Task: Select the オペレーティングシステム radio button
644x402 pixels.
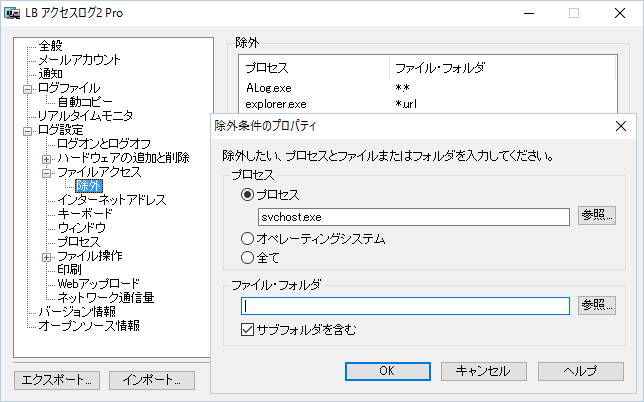Action: (247, 239)
